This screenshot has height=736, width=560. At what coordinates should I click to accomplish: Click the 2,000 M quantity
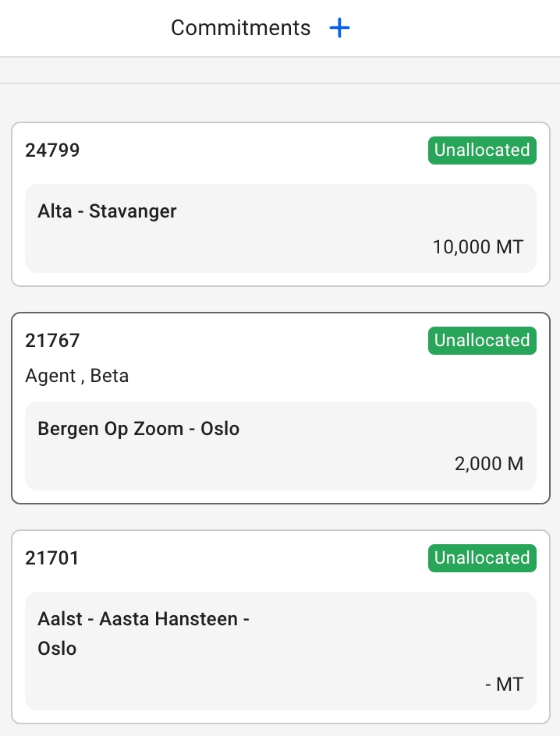click(x=488, y=465)
